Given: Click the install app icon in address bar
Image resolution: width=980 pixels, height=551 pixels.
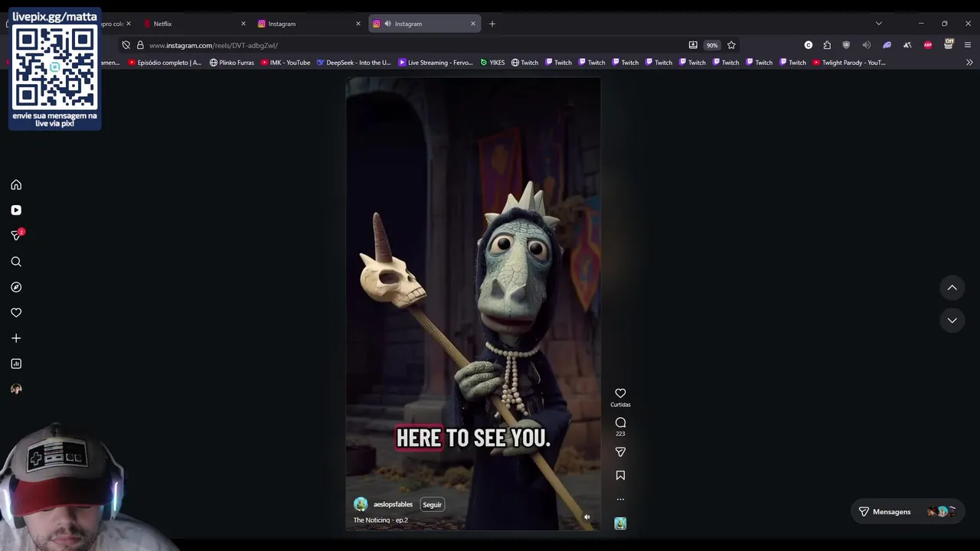Looking at the screenshot, I should [x=693, y=45].
